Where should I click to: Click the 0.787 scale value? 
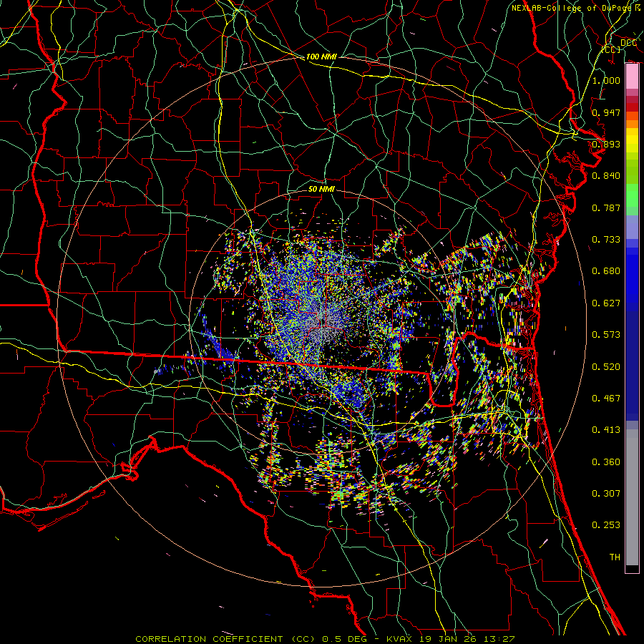tap(606, 208)
